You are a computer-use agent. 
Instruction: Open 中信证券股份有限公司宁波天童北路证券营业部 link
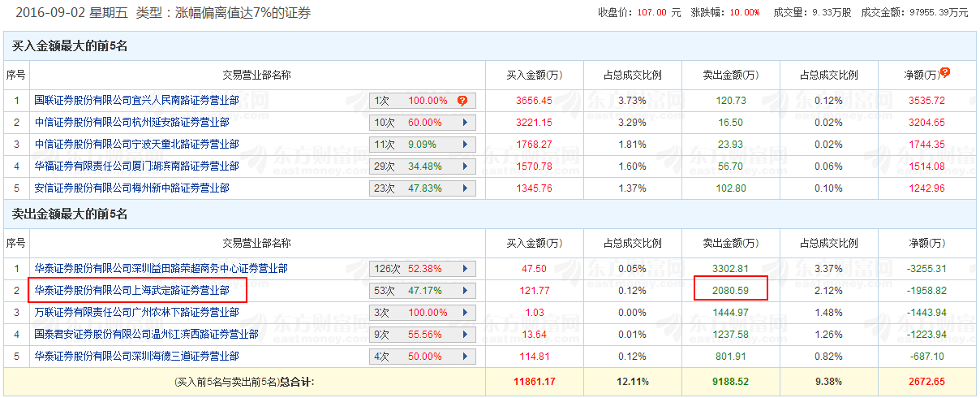136,145
